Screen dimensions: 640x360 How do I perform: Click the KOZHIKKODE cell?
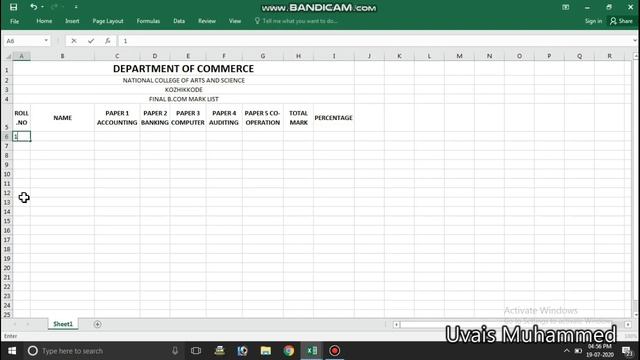pos(183,90)
